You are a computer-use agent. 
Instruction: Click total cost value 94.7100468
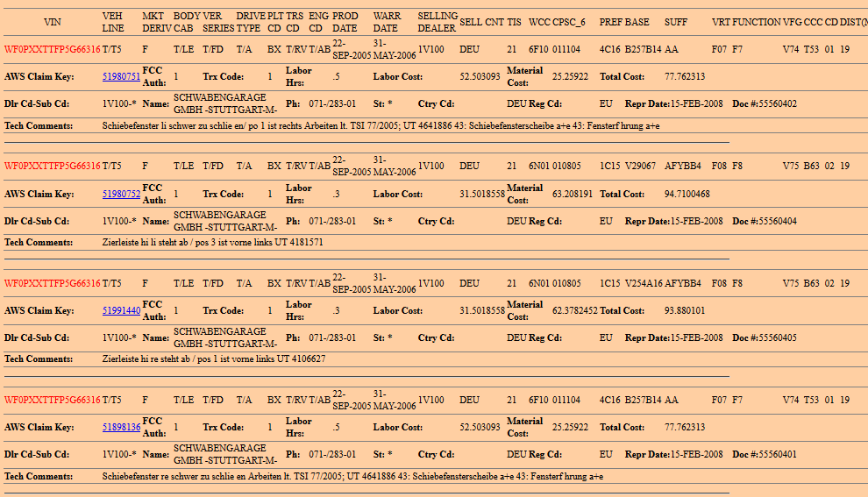tap(687, 194)
